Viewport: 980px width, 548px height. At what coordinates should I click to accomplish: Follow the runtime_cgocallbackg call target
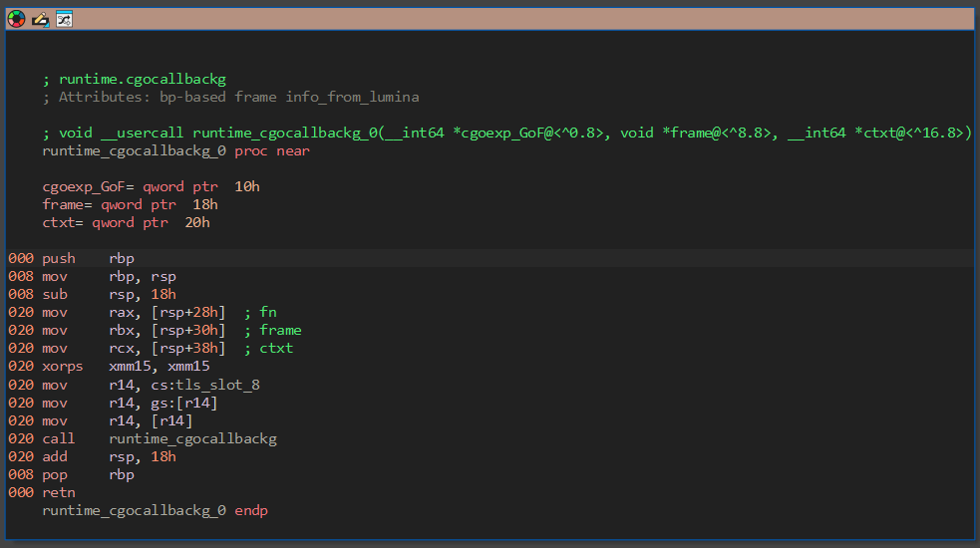(192, 438)
